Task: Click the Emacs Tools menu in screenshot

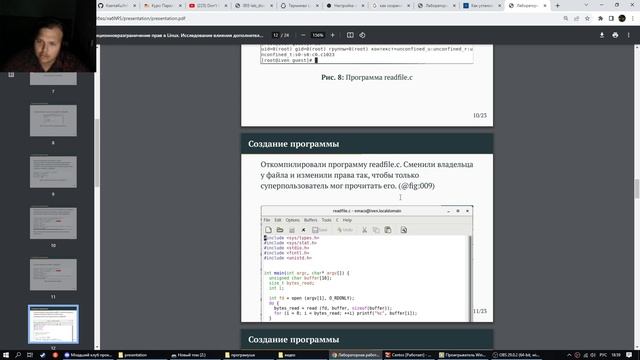Action: pyautogui.click(x=327, y=220)
